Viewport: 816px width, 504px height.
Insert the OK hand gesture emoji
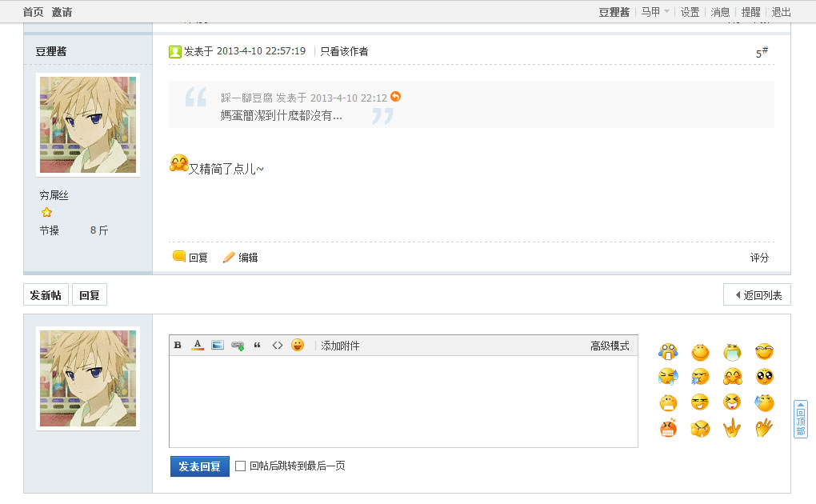[x=764, y=428]
